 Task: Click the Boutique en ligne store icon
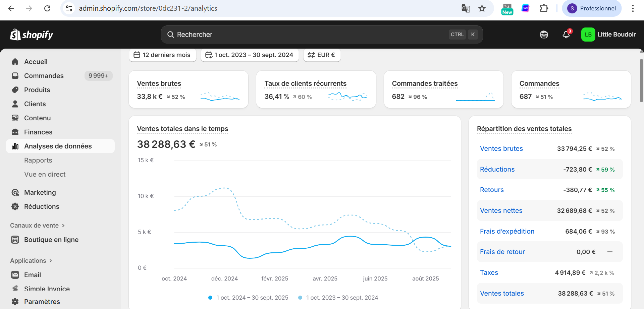pos(15,240)
